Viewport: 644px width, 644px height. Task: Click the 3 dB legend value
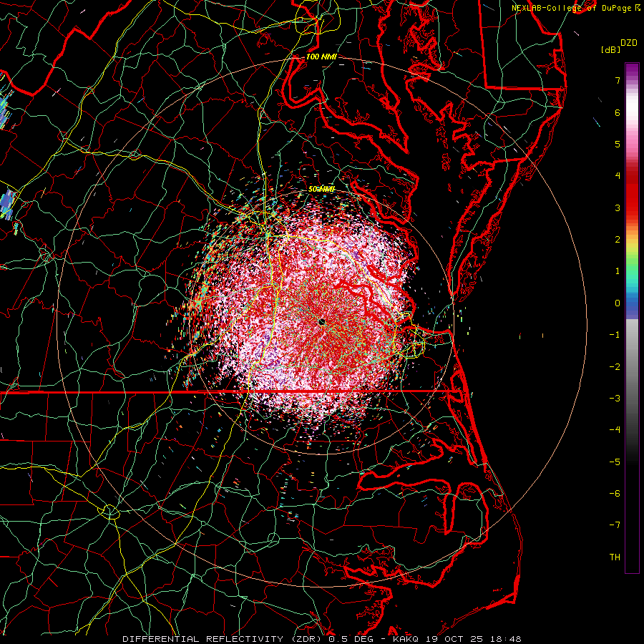[x=618, y=208]
